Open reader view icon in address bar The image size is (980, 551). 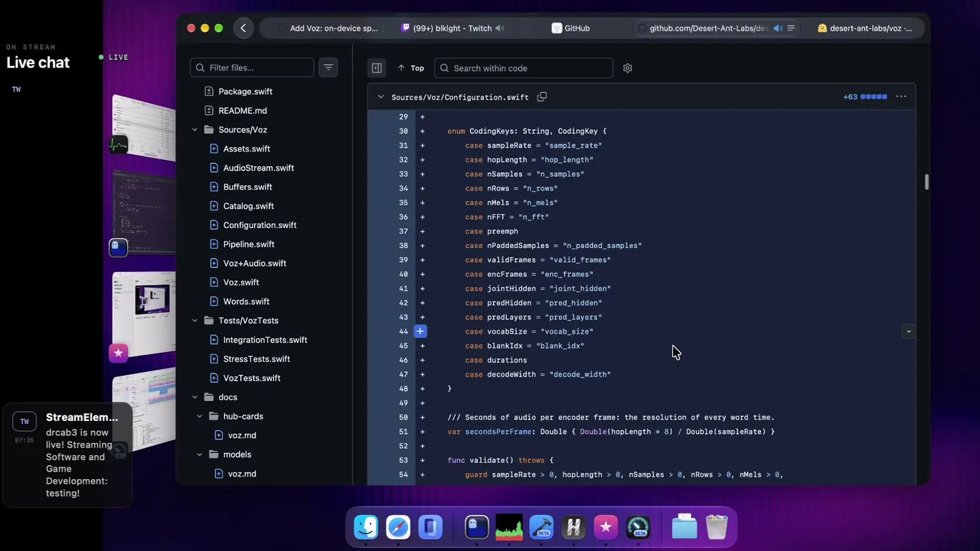pos(791,28)
